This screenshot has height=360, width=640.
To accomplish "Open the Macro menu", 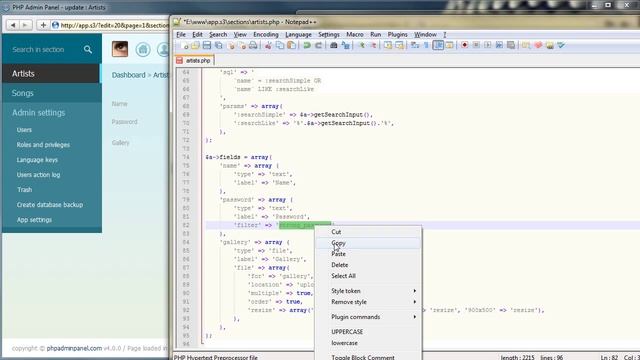I will [355, 35].
